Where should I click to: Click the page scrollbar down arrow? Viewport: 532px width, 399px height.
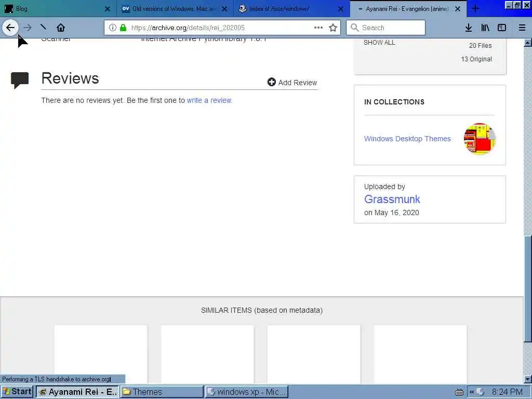click(528, 379)
